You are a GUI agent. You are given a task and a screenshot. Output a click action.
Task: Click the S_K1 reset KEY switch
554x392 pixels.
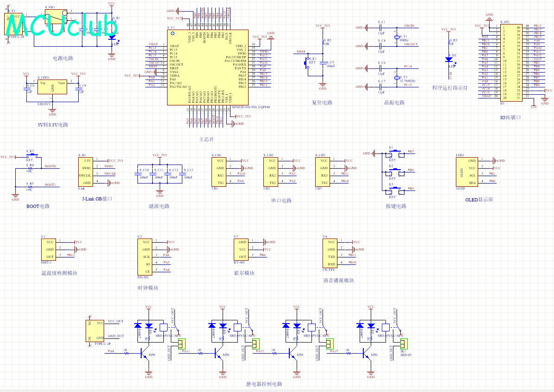(307, 63)
